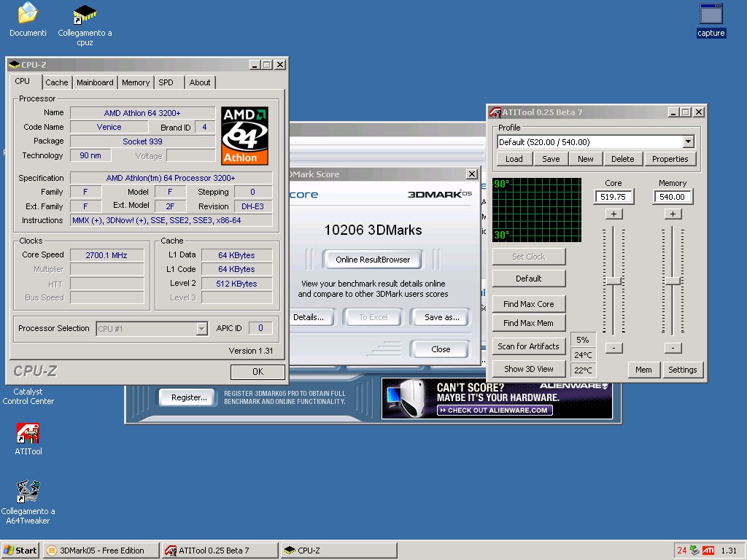Click the temperature graph in ATITool
Viewport: 747px width, 560px height.
point(537,210)
